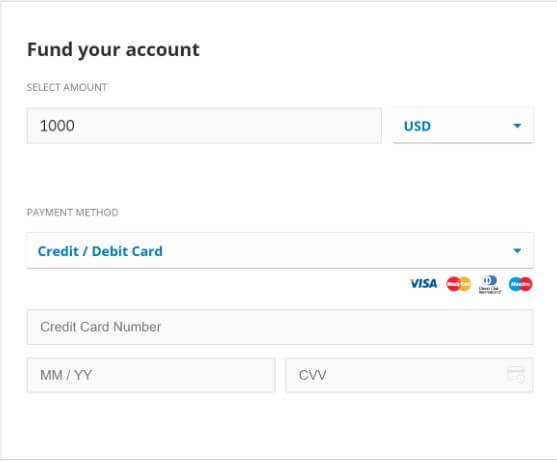The width and height of the screenshot is (557, 461).
Task: Click the Mastercard logo
Action: (x=459, y=284)
